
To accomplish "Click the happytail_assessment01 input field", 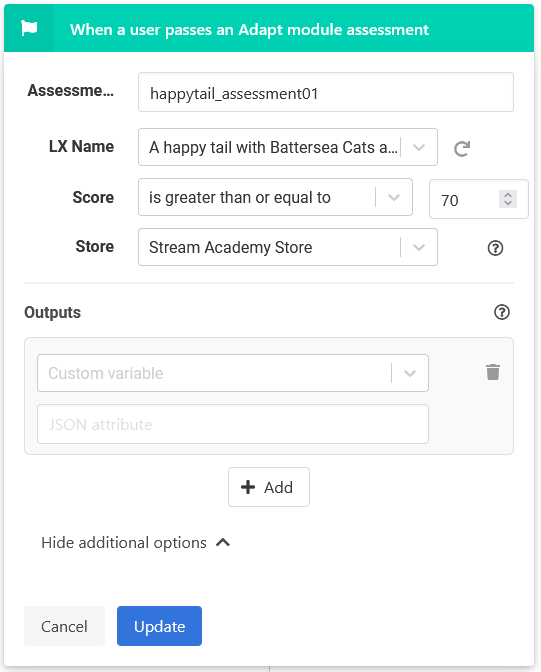I will click(326, 92).
